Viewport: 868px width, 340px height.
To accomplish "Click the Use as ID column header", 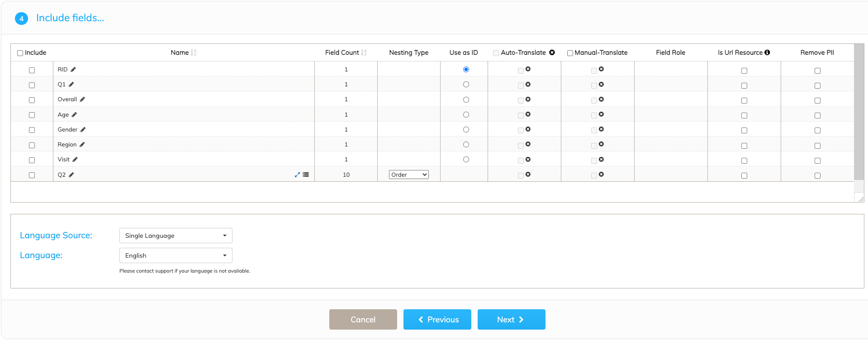I will tap(464, 52).
